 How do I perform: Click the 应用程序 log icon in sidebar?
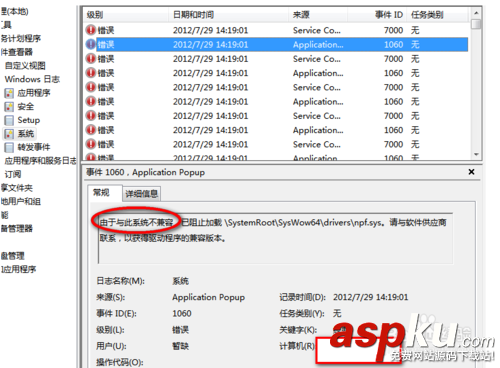(x=9, y=93)
